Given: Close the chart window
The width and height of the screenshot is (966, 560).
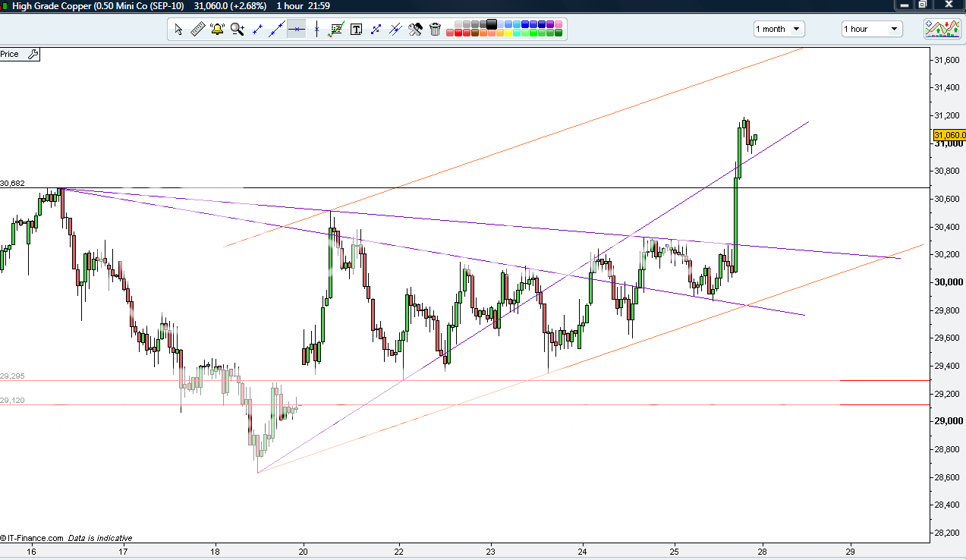Looking at the screenshot, I should click(949, 5).
